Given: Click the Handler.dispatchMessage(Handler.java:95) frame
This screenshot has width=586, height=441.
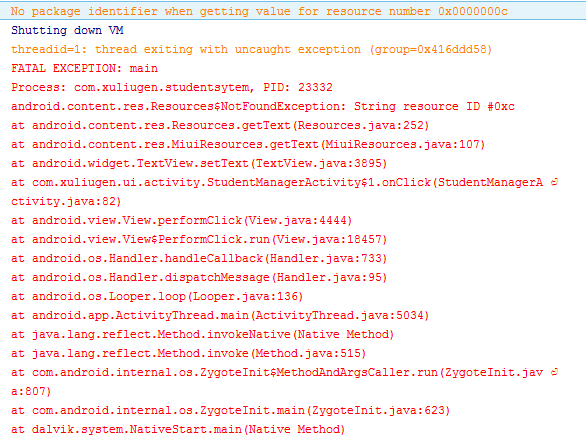Looking at the screenshot, I should click(x=199, y=278).
